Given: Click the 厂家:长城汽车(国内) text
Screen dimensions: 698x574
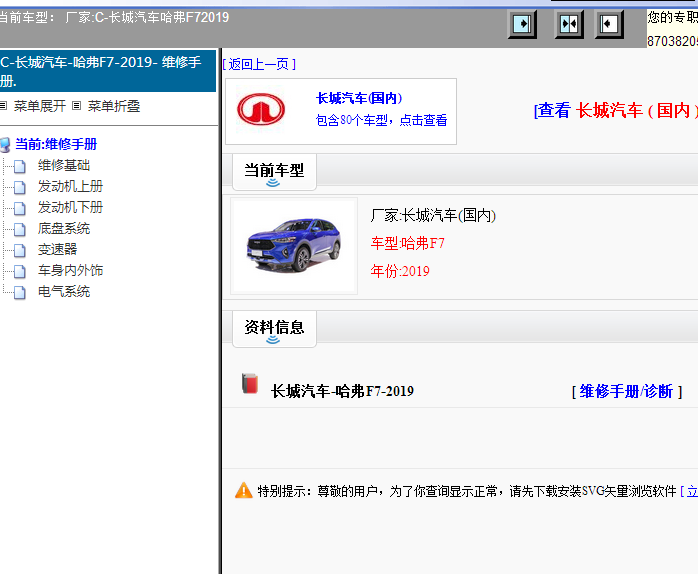Looking at the screenshot, I should coord(433,216).
